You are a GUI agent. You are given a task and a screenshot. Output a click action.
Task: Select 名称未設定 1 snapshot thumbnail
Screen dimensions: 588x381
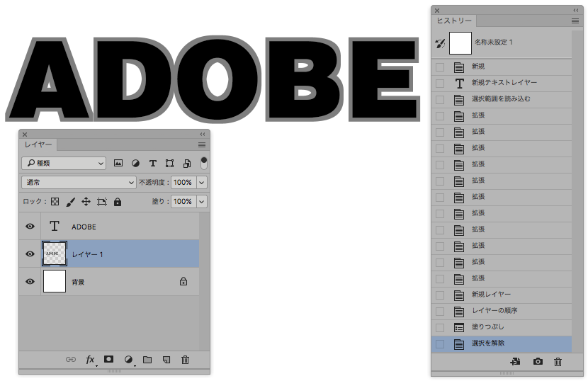coord(460,43)
